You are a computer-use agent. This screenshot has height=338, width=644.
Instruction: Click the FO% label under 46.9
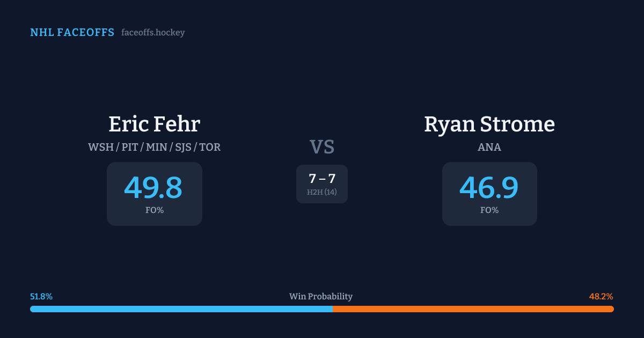click(489, 210)
